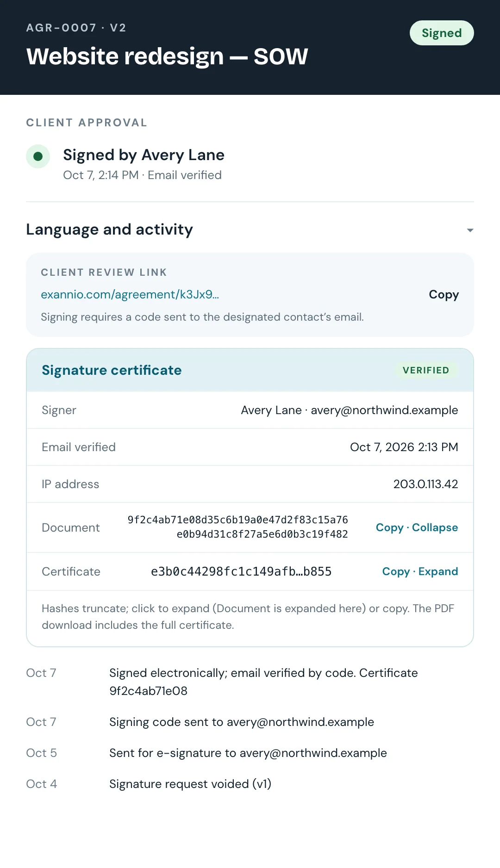500x868 pixels.
Task: Collapse the Language and activity section arrow
Action: coord(470,230)
